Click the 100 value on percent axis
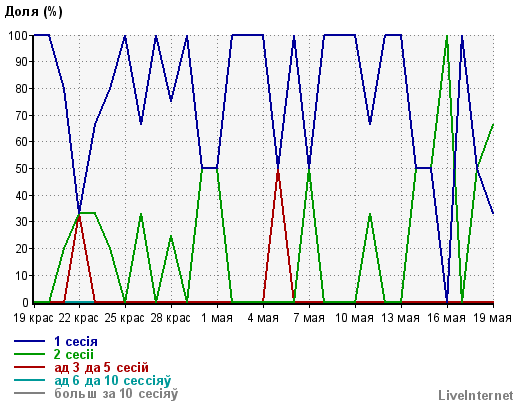Viewport: 520px width, 405px height. coord(18,35)
